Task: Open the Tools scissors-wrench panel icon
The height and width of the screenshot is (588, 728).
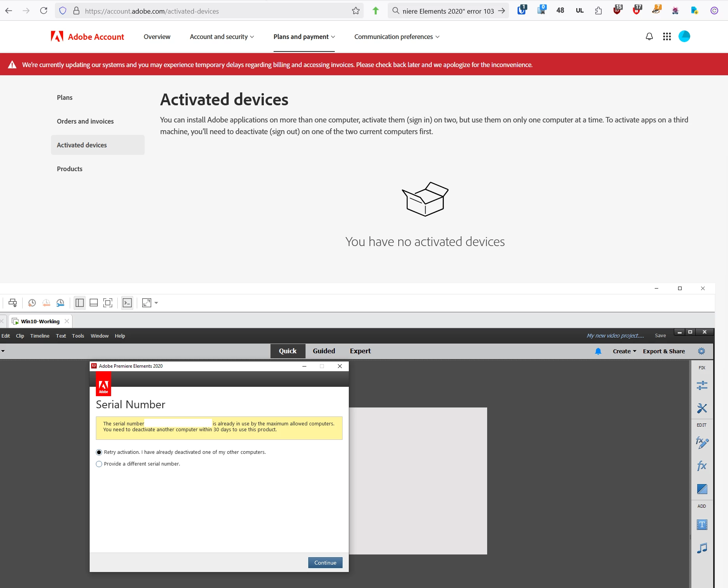Action: 702,408
